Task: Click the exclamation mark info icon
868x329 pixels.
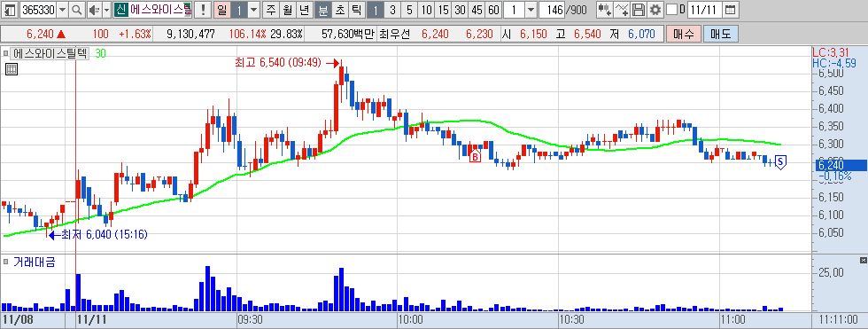Action: (203, 10)
